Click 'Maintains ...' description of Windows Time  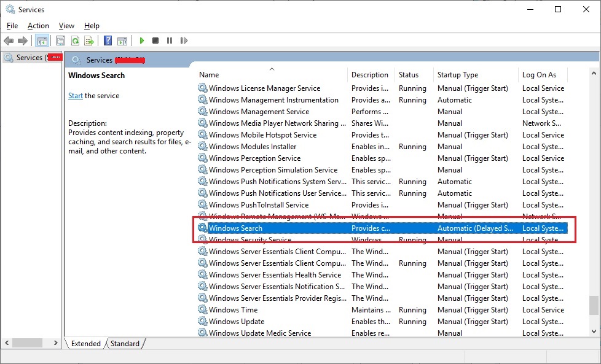pyautogui.click(x=371, y=309)
